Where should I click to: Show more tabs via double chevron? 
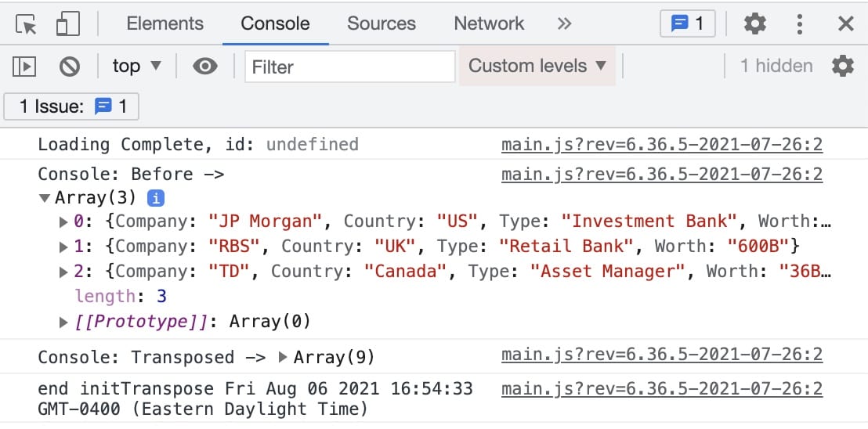pyautogui.click(x=564, y=23)
